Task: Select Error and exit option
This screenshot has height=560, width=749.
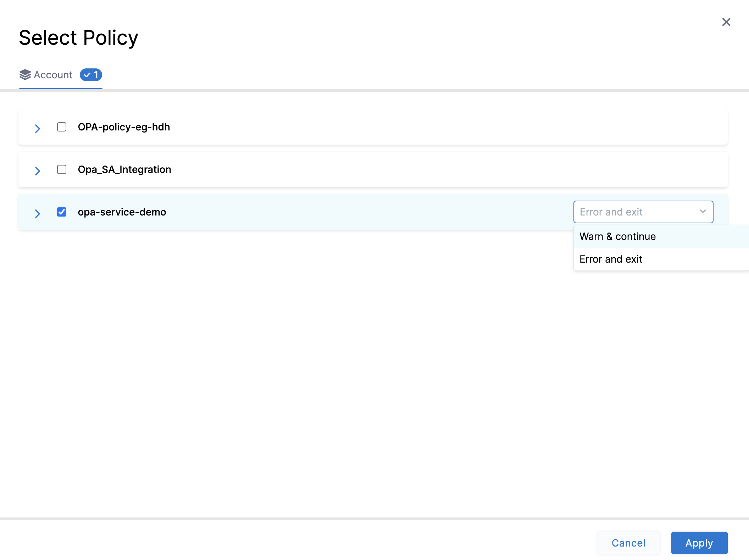Action: 611,259
